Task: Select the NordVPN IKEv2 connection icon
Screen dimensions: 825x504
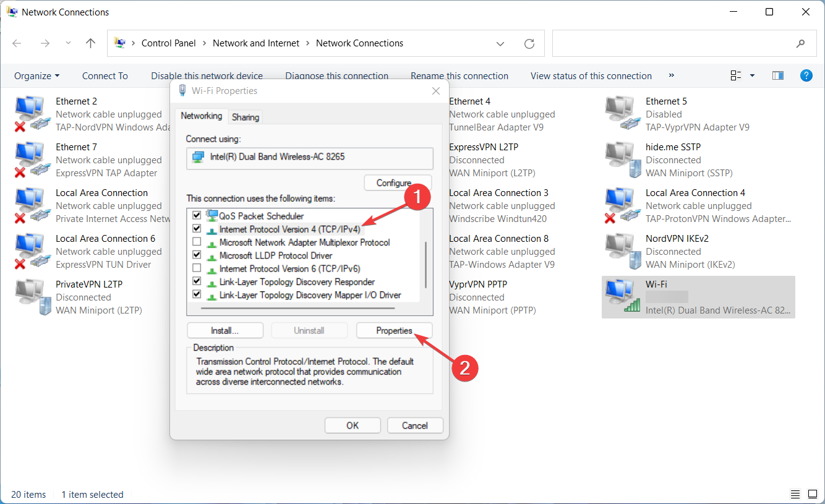Action: (623, 251)
